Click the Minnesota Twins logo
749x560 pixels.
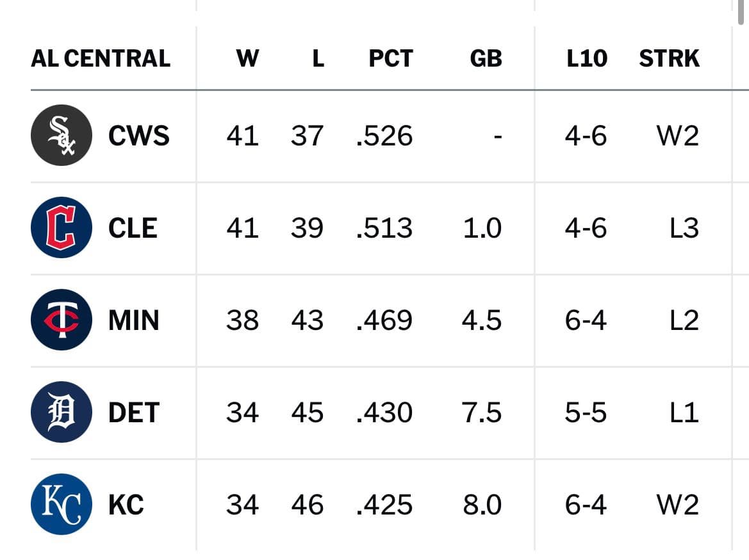point(61,320)
